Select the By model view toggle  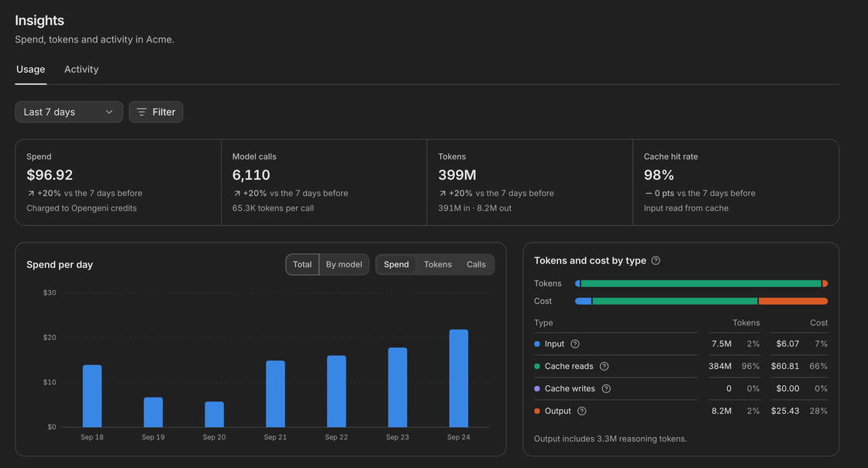pyautogui.click(x=344, y=264)
